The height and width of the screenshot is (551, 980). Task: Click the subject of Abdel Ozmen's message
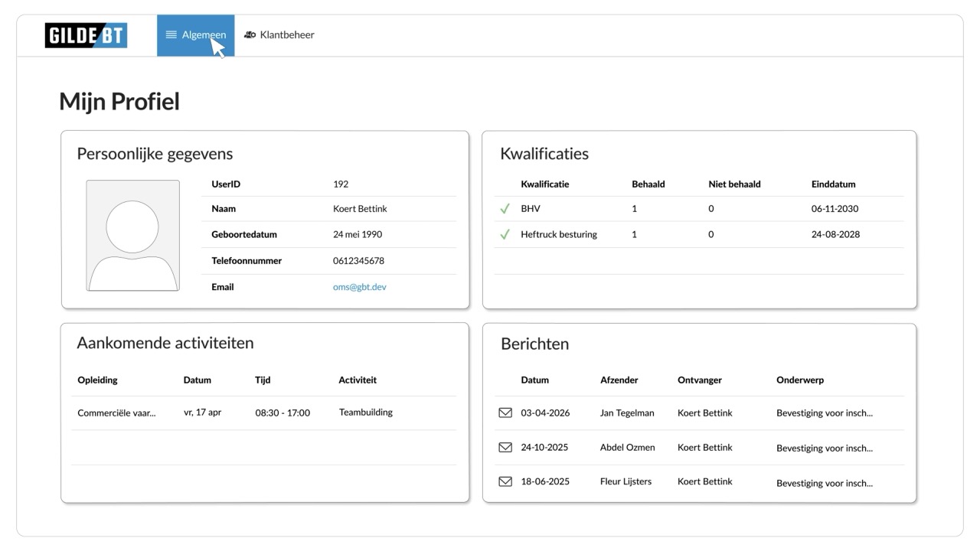point(825,448)
